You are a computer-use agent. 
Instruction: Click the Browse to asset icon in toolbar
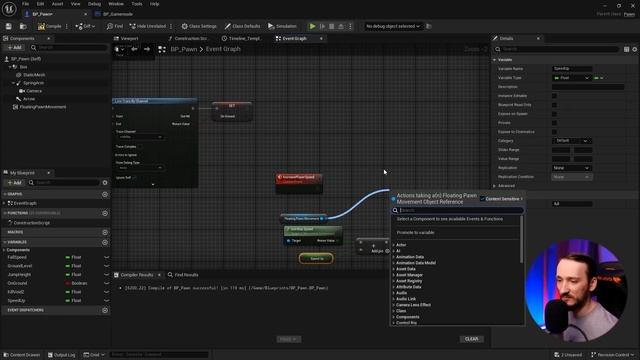[23, 26]
